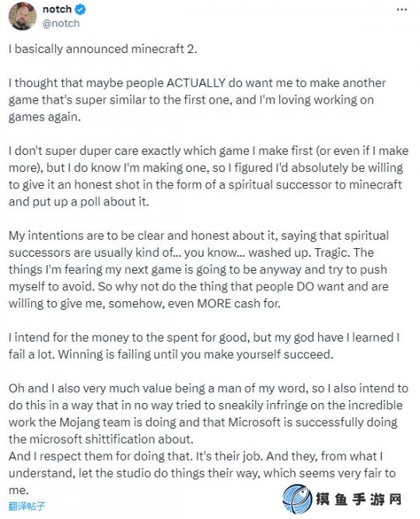Viewport: 420px width, 519px height.
Task: Click the blue verified checkmark badge
Action: pos(80,9)
